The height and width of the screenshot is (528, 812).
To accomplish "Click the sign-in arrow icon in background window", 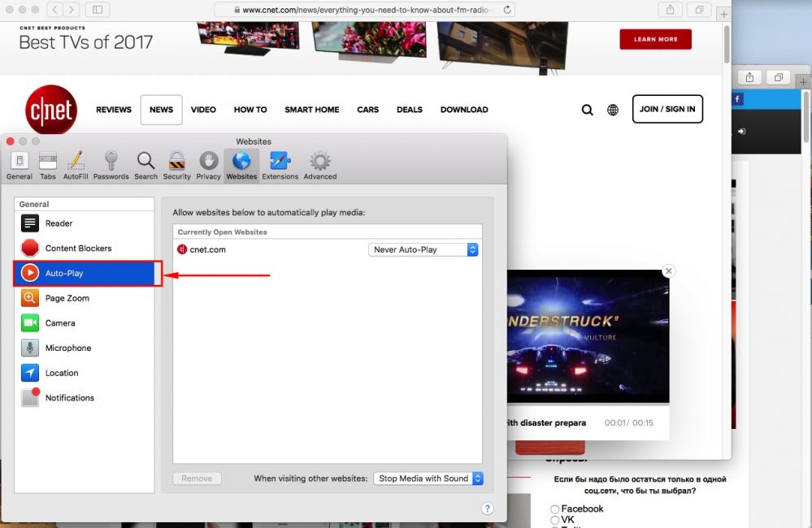I will (741, 132).
